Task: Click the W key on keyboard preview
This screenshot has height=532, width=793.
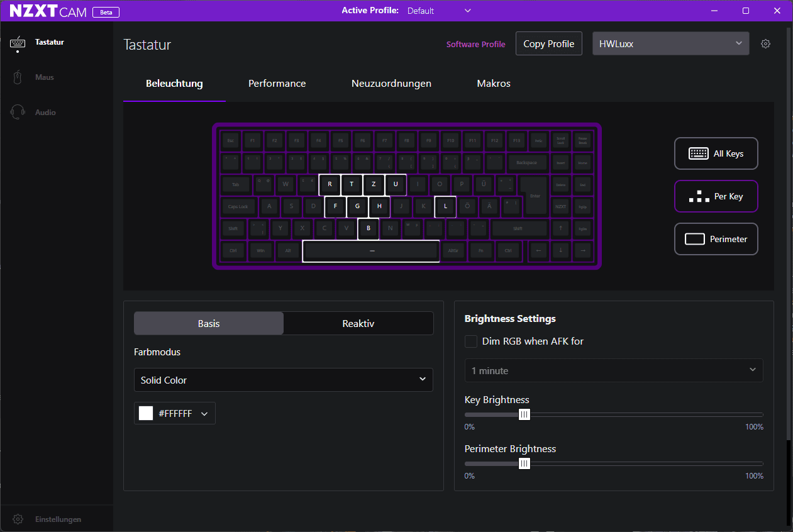Action: [x=286, y=184]
